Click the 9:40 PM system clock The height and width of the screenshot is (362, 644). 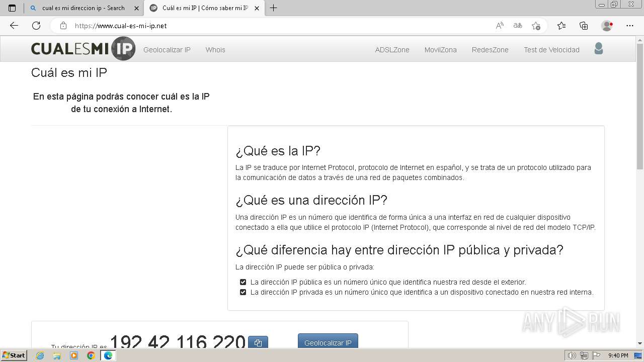click(618, 355)
